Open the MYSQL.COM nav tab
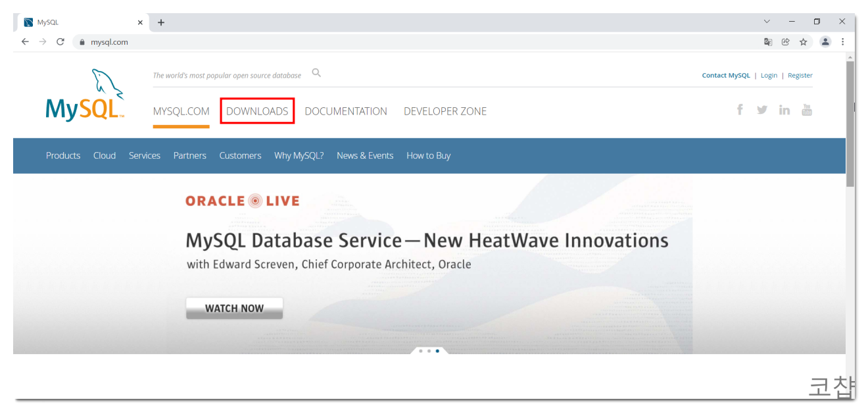Viewport: 868px width, 412px height. click(181, 111)
